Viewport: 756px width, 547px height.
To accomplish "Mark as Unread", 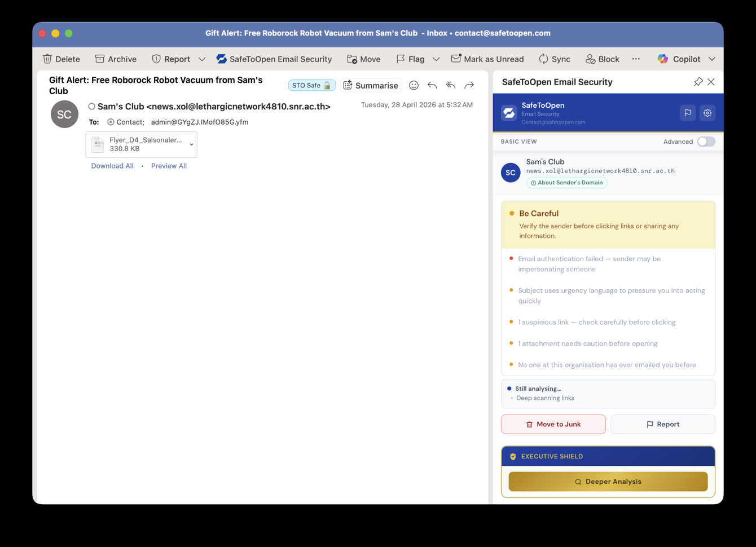I will pyautogui.click(x=487, y=59).
